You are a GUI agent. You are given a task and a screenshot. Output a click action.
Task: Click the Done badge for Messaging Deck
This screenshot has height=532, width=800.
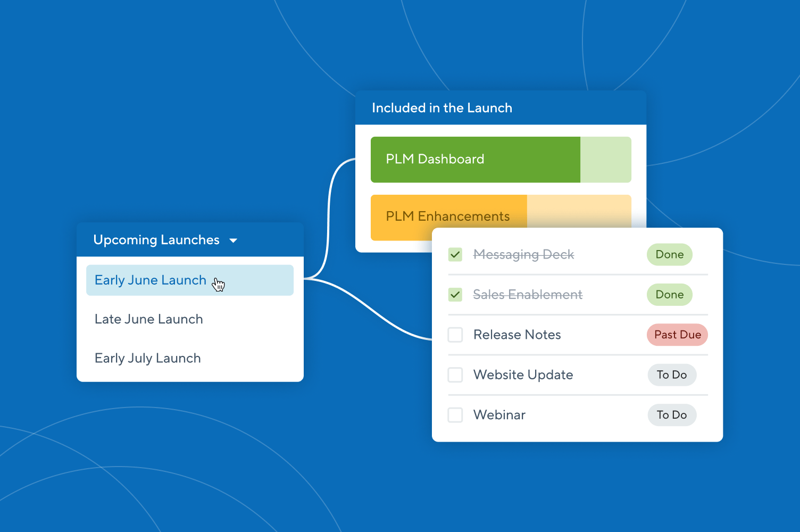(669, 254)
